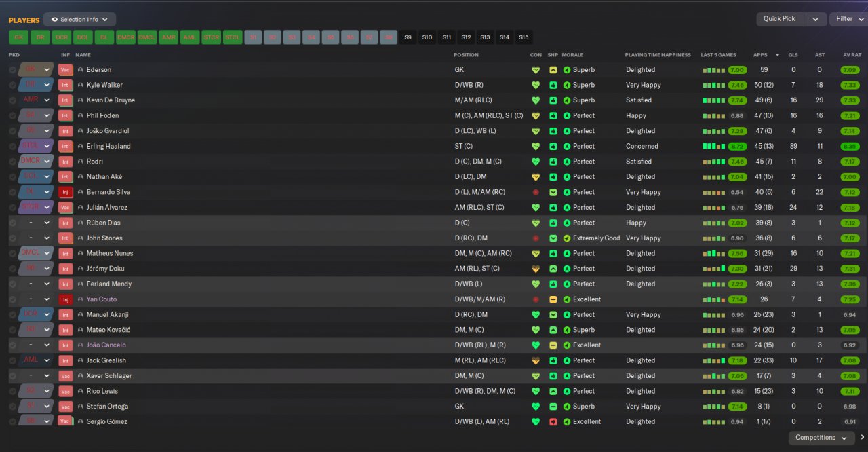Sort by the MORALE column header
The image size is (868, 452).
point(572,55)
